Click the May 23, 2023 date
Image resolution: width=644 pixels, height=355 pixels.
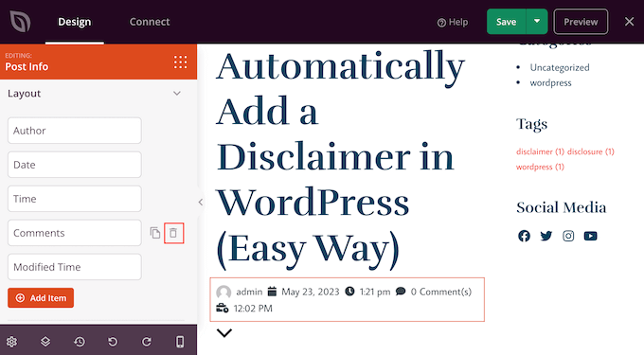(311, 292)
